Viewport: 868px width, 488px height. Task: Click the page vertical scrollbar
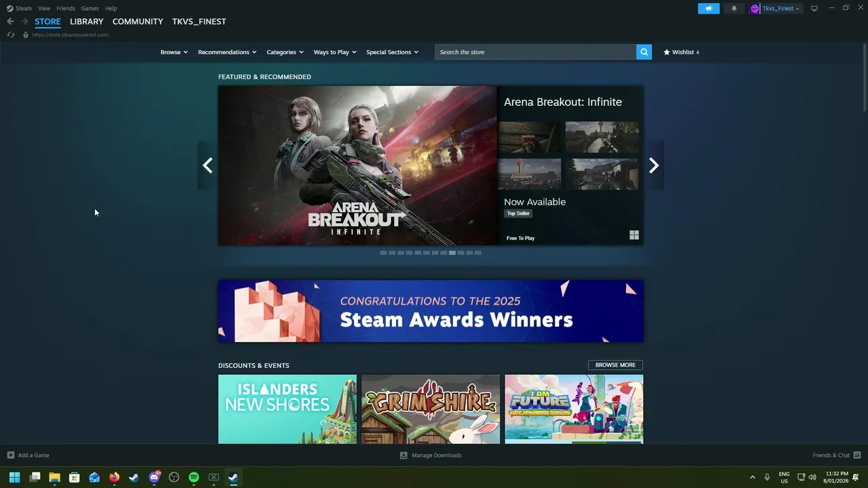tap(864, 77)
